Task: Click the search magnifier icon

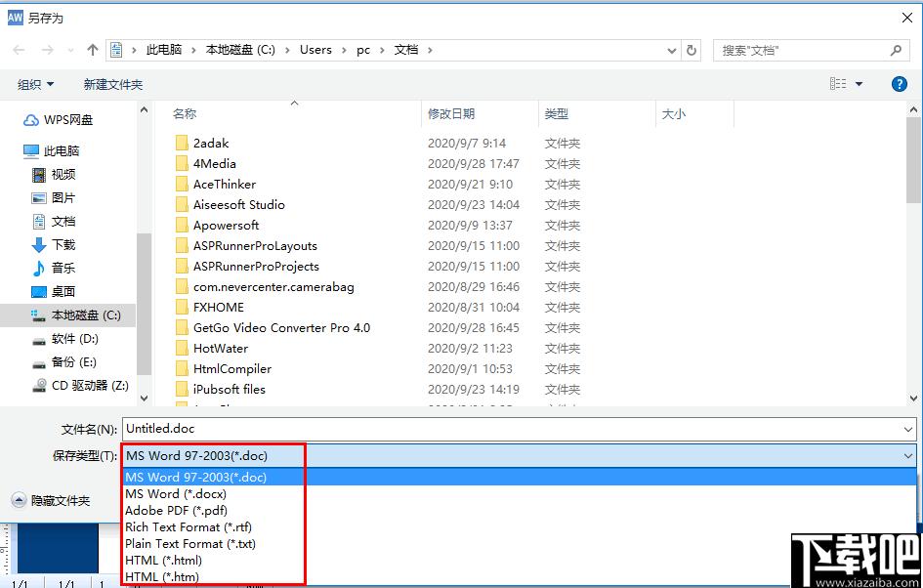Action: coord(896,50)
